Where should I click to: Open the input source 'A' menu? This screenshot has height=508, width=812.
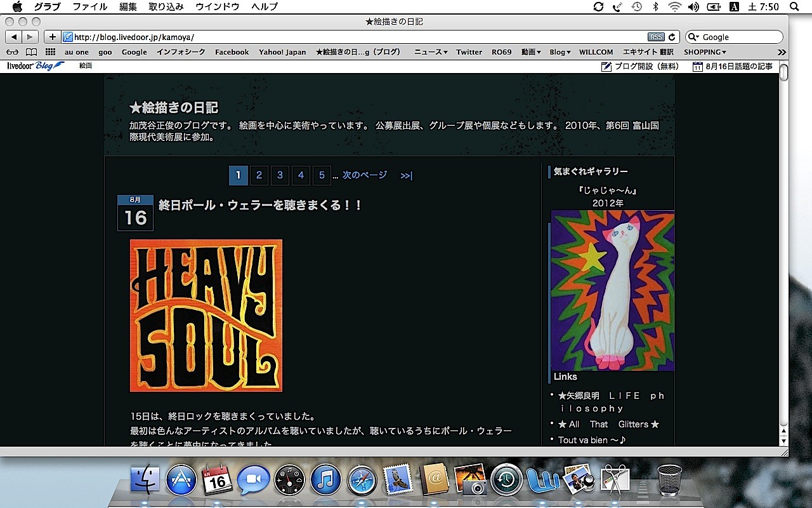coord(734,6)
